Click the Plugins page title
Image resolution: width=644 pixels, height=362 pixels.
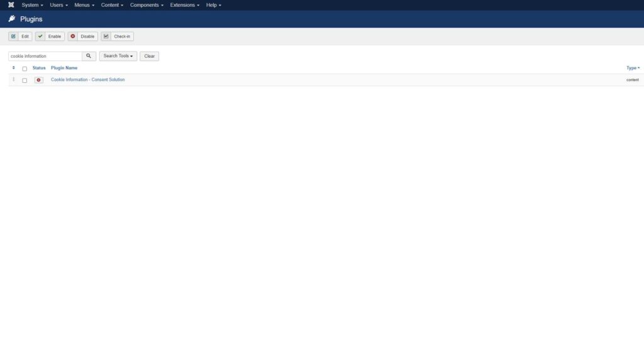31,19
